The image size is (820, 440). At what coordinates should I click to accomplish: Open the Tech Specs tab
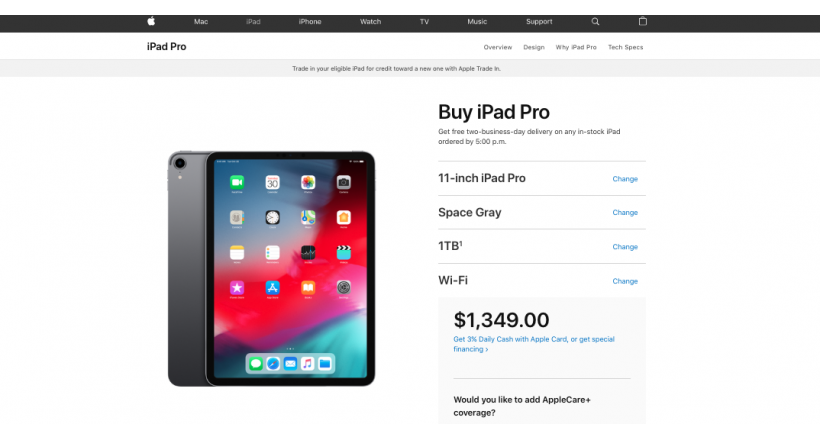tap(625, 47)
